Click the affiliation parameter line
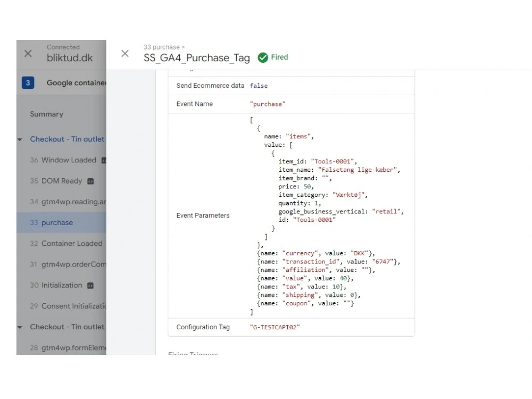Screen dimensions: 532x399 tap(316, 270)
